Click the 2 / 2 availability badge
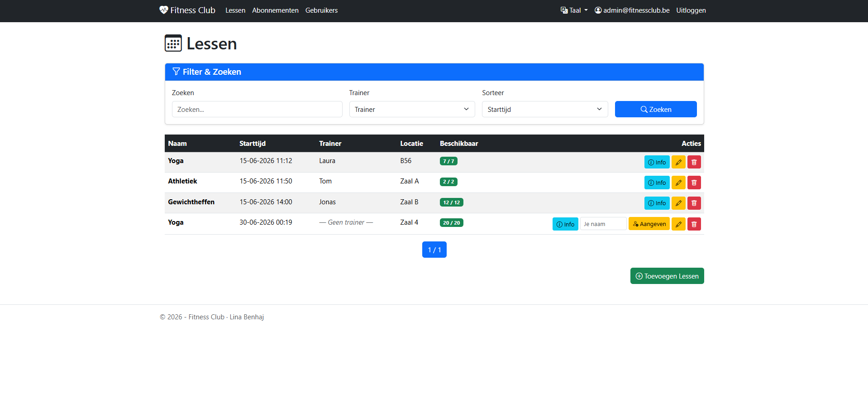The width and height of the screenshot is (868, 409). [448, 182]
